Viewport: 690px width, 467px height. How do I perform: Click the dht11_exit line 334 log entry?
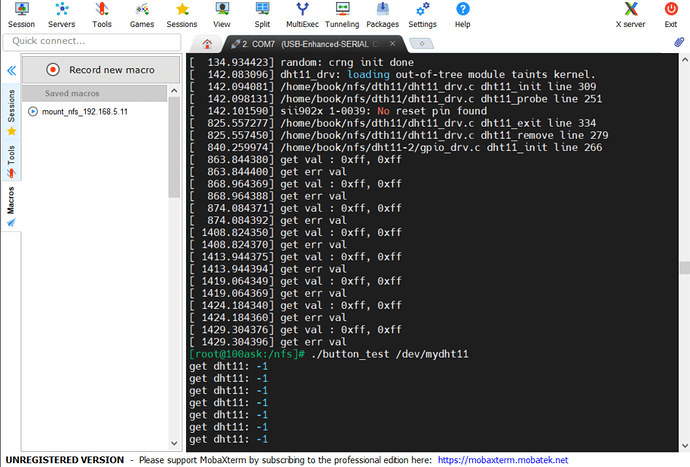point(393,123)
